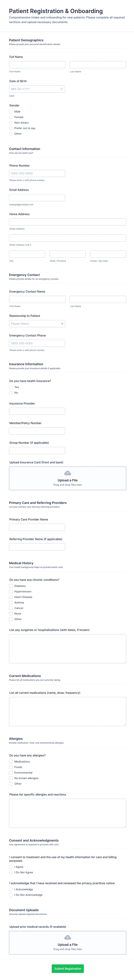Open Relationship to Patient dropdown

pyautogui.click(x=37, y=323)
